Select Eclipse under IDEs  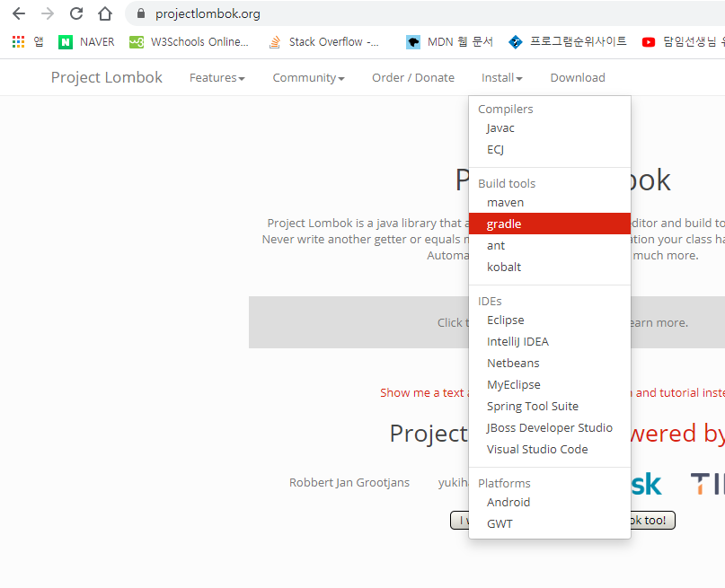(550, 320)
